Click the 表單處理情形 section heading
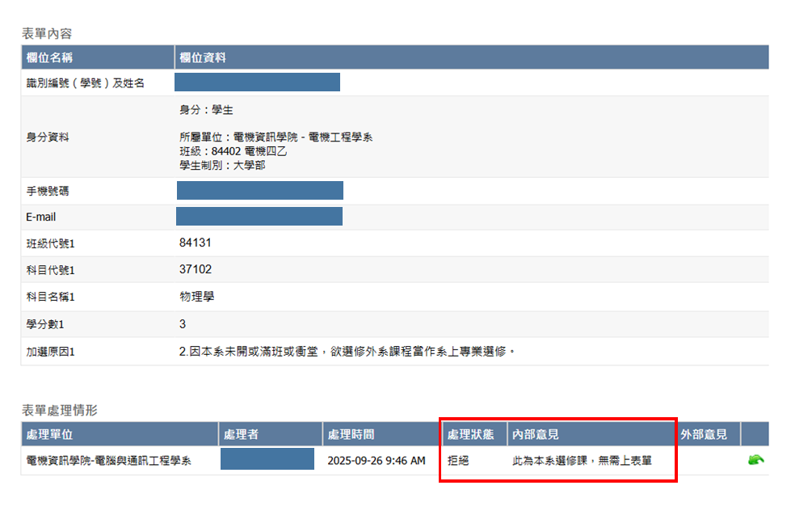 tap(59, 410)
